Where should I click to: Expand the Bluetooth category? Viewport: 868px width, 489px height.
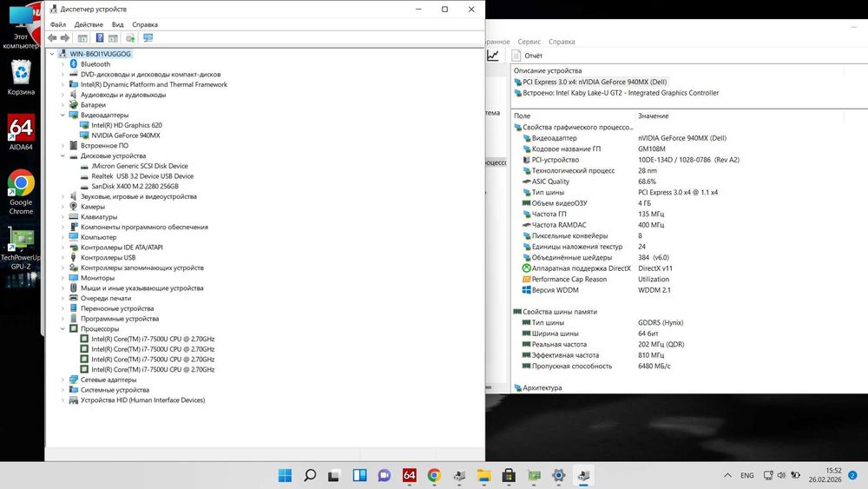[x=62, y=64]
